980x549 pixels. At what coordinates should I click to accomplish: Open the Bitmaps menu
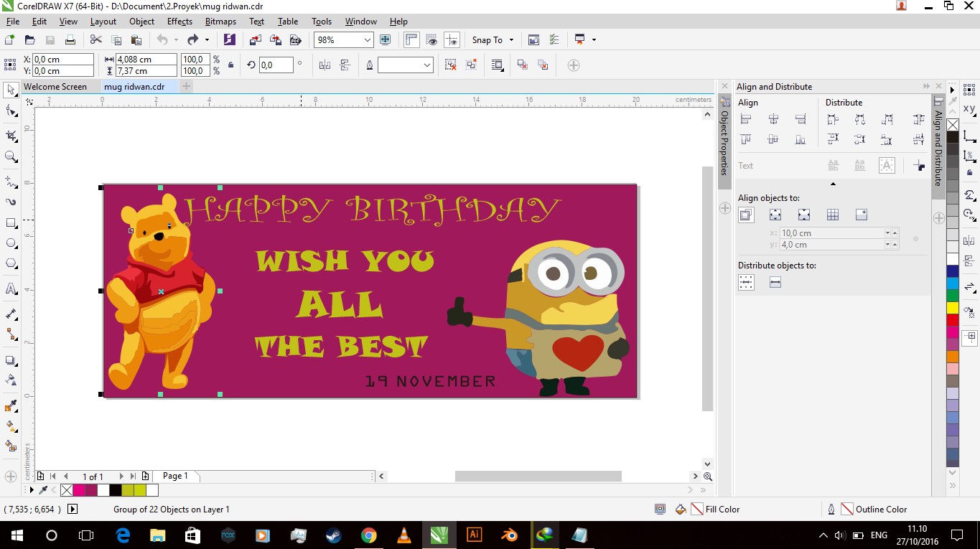tap(220, 21)
